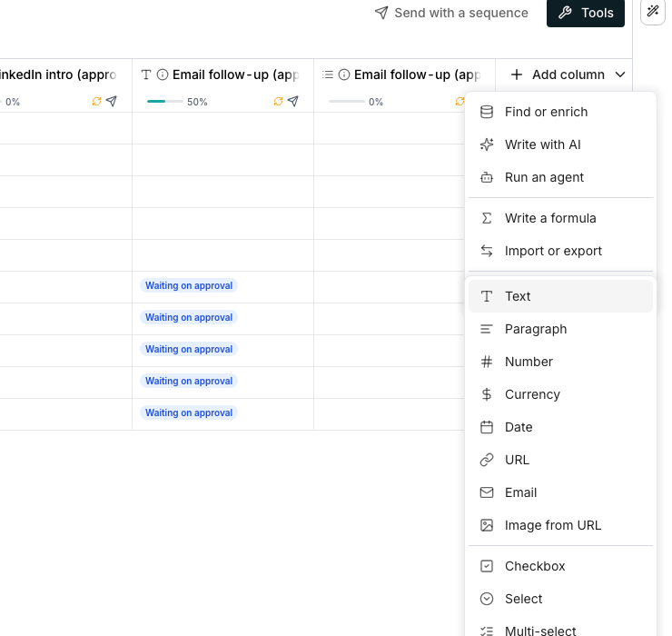Pick the Multi-select column type
Image resolution: width=672 pixels, height=636 pixels.
tap(560, 630)
